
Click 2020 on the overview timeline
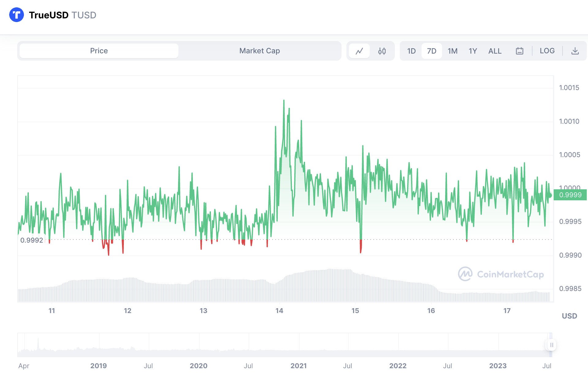[198, 366]
